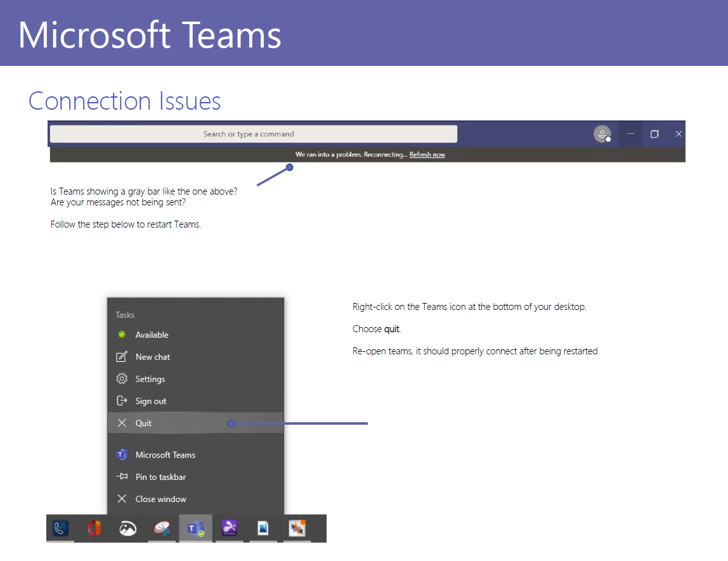
Task: Choose Sign out in the Teams jump list
Action: tap(195, 401)
